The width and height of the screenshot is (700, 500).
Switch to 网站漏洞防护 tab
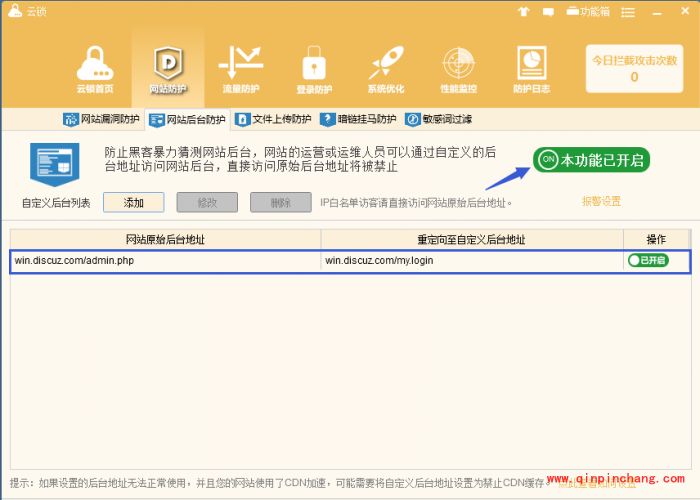(x=101, y=119)
